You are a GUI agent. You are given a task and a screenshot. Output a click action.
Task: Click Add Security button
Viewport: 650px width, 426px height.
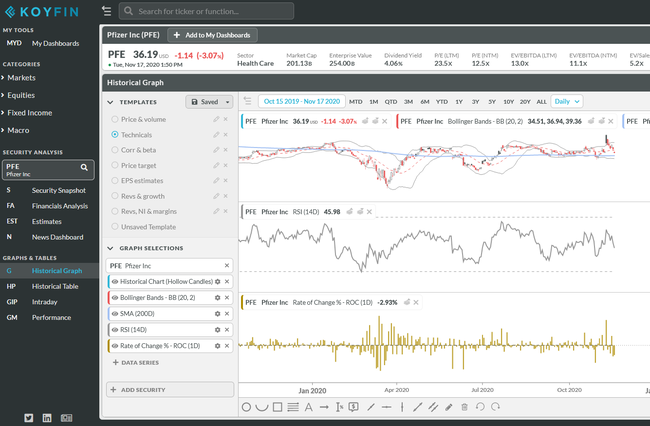click(x=170, y=390)
